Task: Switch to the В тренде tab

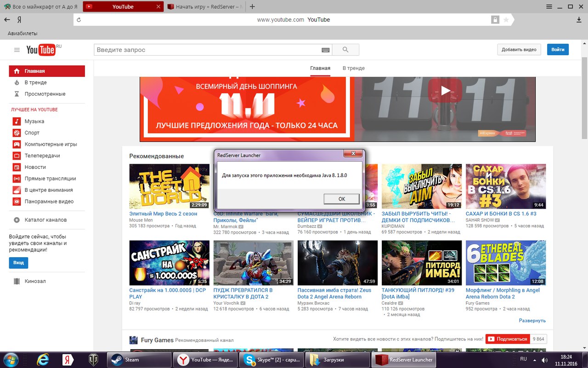Action: 354,68
